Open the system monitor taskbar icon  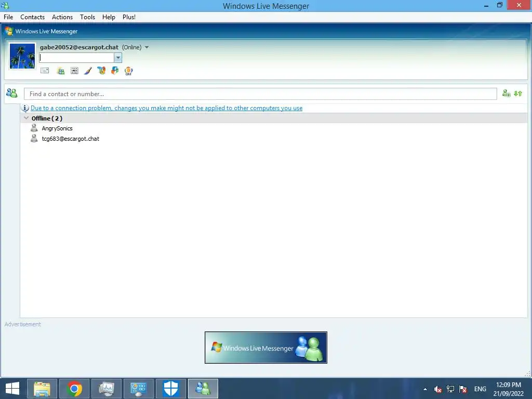point(106,389)
